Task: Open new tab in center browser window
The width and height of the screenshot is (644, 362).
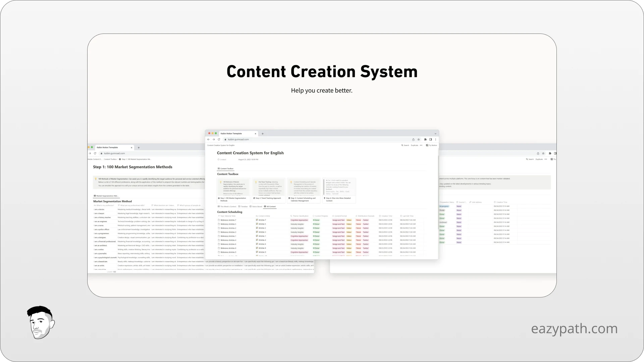Action: [x=263, y=133]
